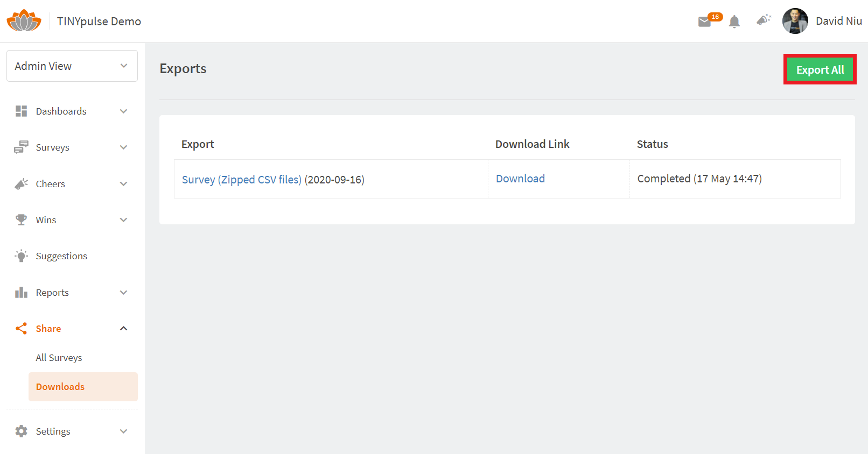The height and width of the screenshot is (454, 868).
Task: Click the Download Link column header
Action: pos(533,144)
